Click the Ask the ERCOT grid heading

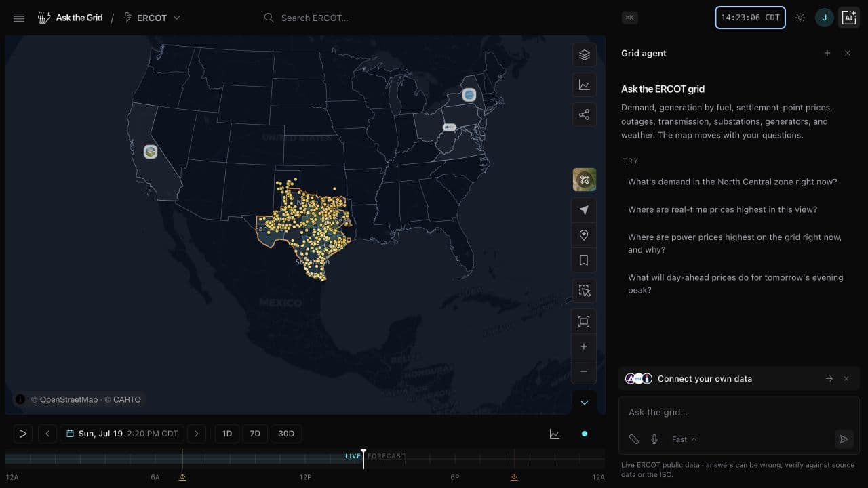click(663, 89)
